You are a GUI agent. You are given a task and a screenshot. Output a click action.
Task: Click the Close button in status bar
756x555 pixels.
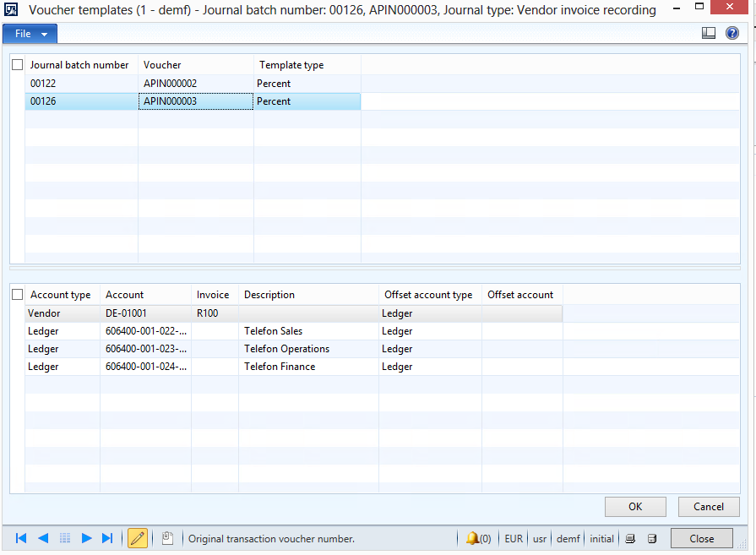(701, 538)
